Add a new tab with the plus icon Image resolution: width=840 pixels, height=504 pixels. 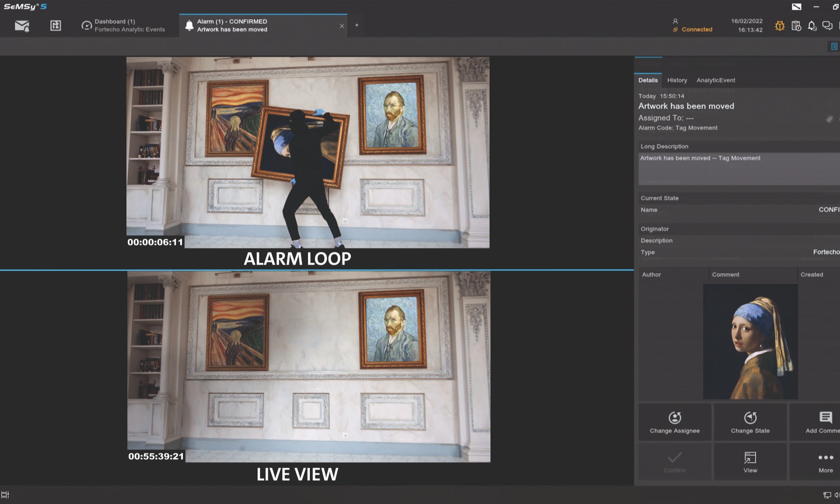click(357, 25)
